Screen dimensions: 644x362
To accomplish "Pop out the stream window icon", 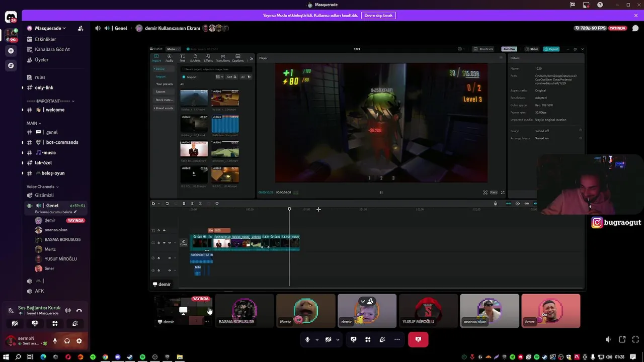I will pyautogui.click(x=622, y=340).
